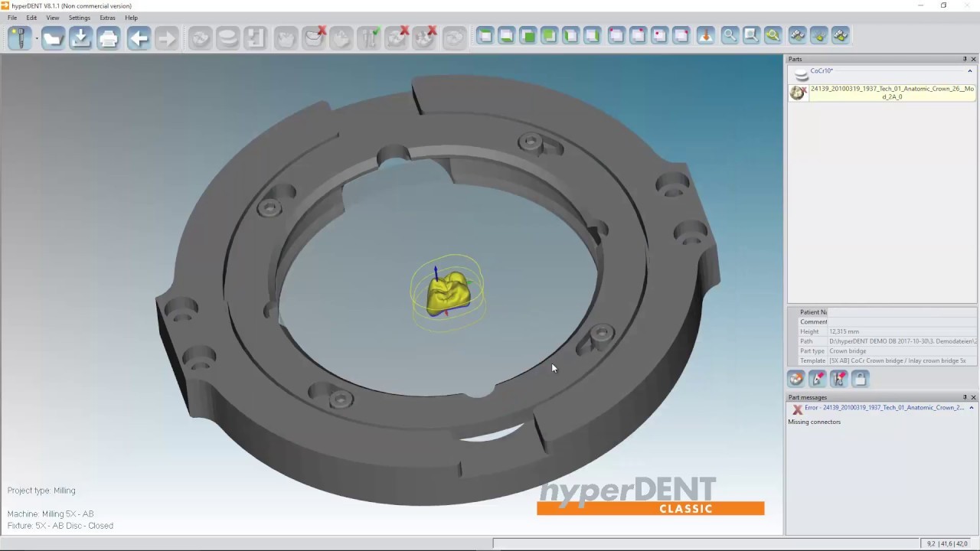Open the Settings menu
The height and width of the screenshot is (551, 980).
tap(80, 18)
